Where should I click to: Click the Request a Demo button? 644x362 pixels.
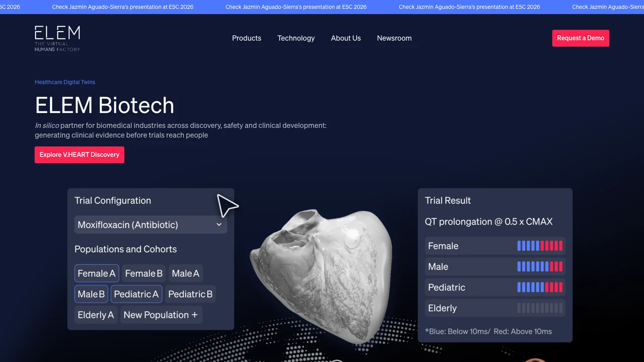point(581,38)
